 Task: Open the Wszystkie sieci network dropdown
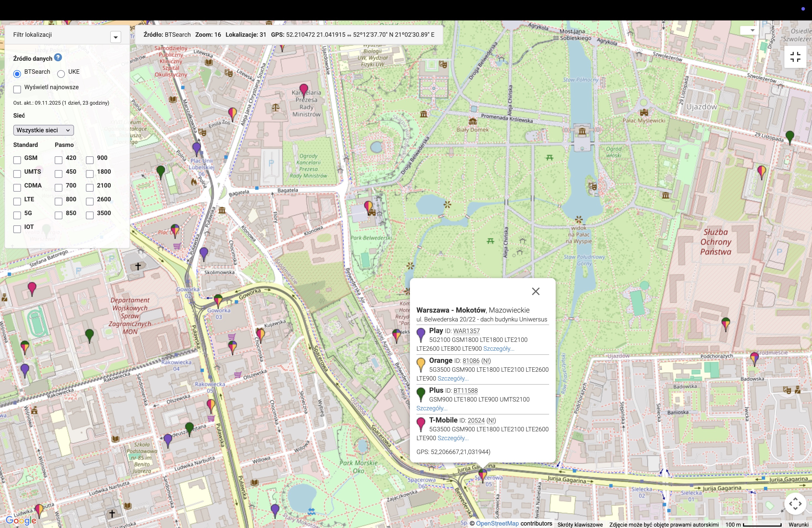[43, 130]
